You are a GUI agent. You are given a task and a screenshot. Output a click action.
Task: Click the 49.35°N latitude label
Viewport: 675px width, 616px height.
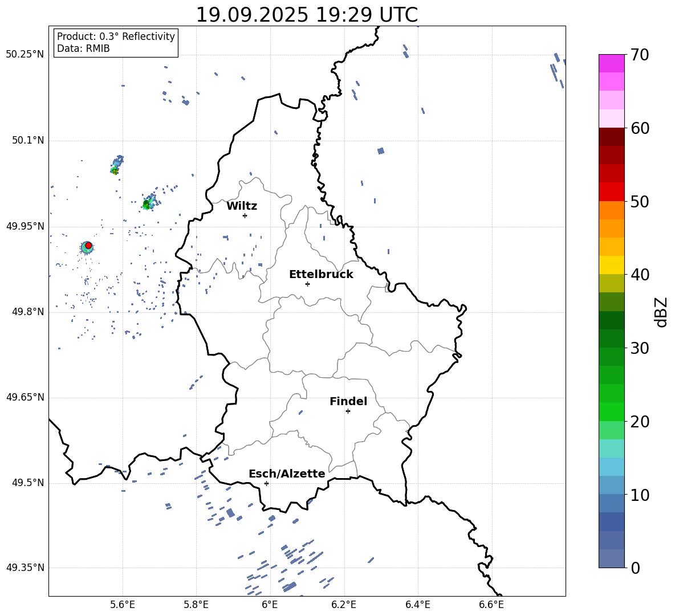point(25,568)
